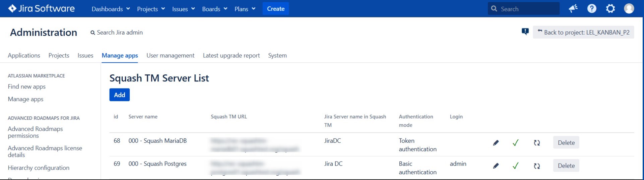Delete the Squash MariaDB server
Image resolution: width=644 pixels, height=180 pixels.
(x=566, y=143)
